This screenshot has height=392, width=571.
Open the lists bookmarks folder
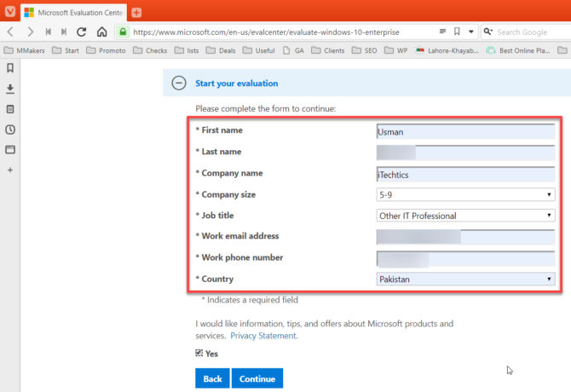[187, 50]
